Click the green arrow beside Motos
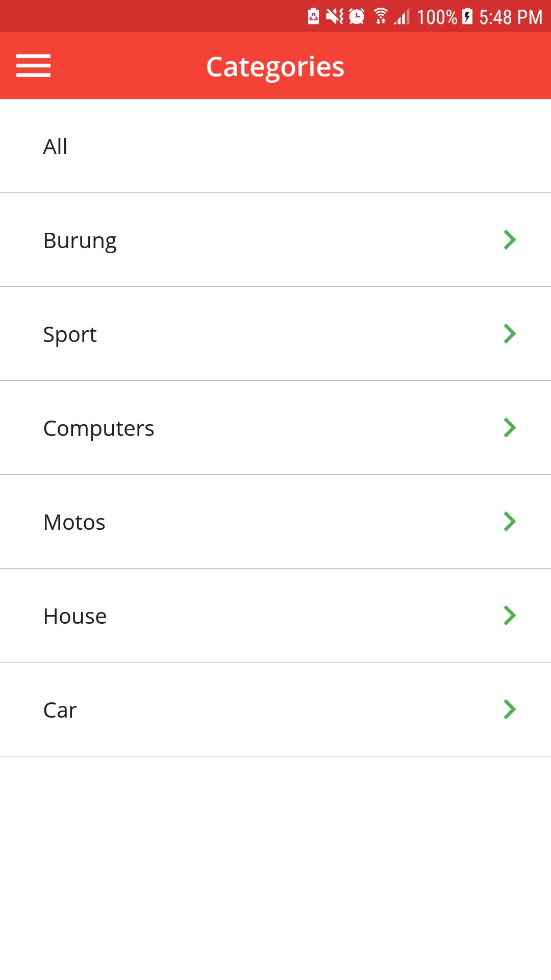 pos(509,522)
